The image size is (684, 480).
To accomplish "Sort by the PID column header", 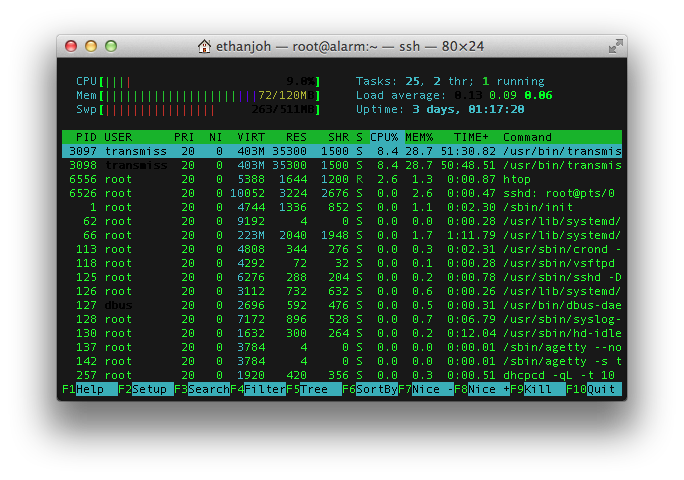I will [86, 137].
